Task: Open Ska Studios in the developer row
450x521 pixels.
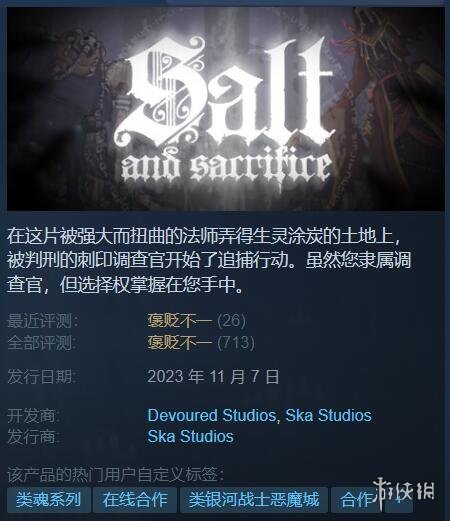Action: pos(328,415)
